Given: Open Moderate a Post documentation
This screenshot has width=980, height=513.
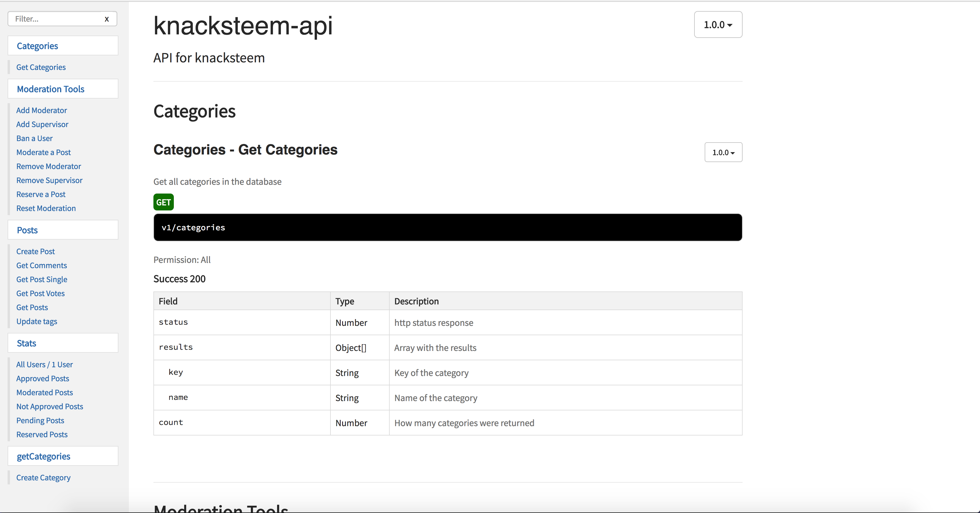Looking at the screenshot, I should point(43,152).
